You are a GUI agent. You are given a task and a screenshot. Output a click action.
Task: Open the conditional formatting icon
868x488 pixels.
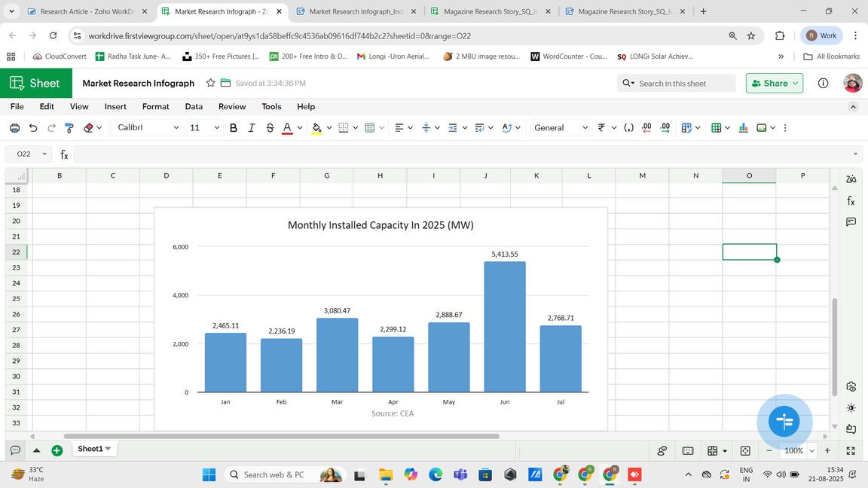click(686, 128)
